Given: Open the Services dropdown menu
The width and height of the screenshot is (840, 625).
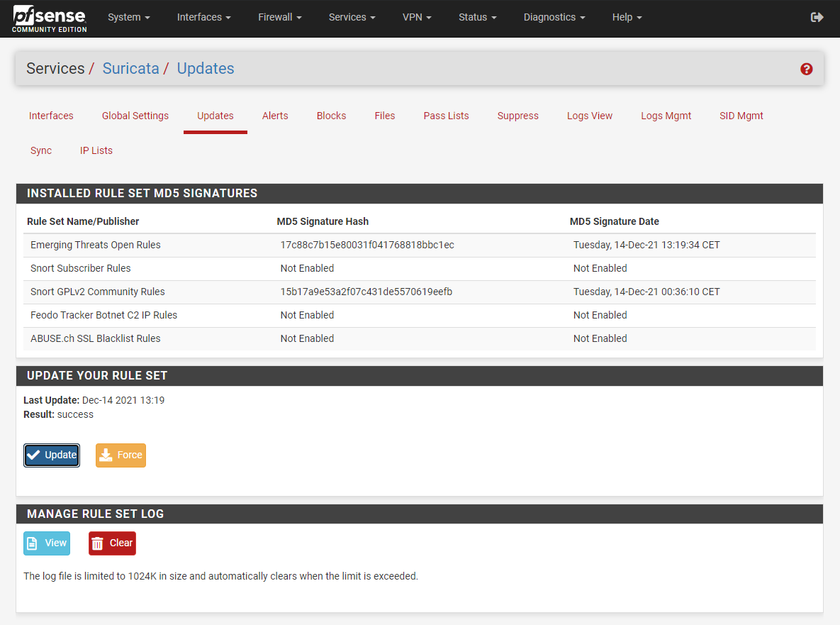Looking at the screenshot, I should coord(352,17).
